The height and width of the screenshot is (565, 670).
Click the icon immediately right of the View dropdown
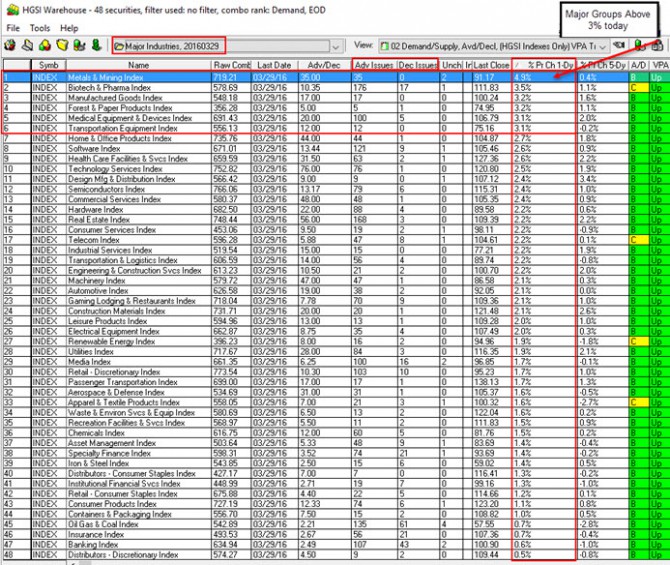tap(619, 45)
